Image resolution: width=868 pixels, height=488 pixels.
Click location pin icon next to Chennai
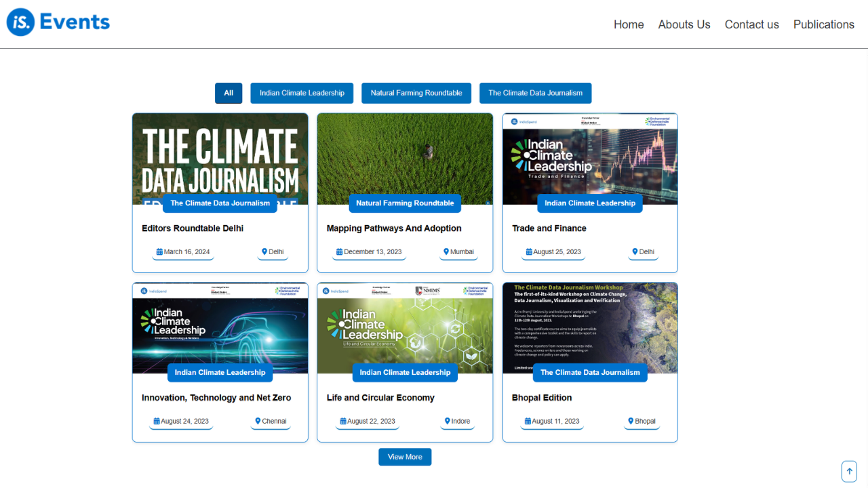(258, 422)
